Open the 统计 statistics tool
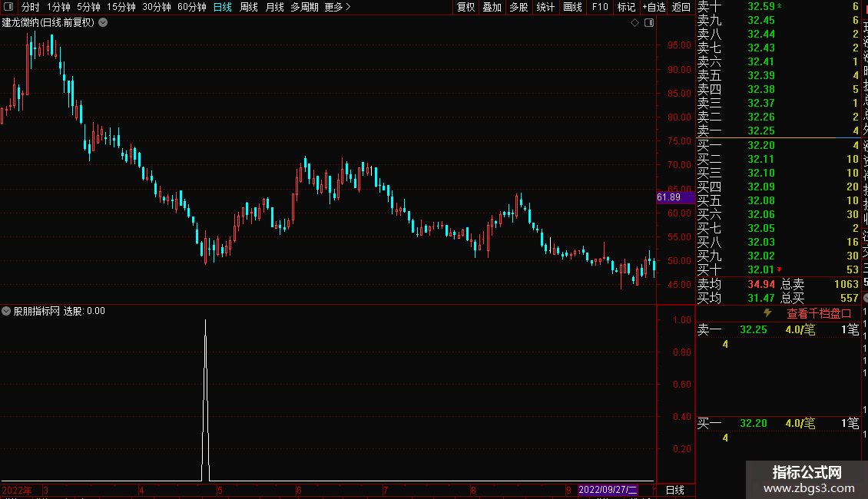The height and width of the screenshot is (499, 868). click(x=545, y=7)
